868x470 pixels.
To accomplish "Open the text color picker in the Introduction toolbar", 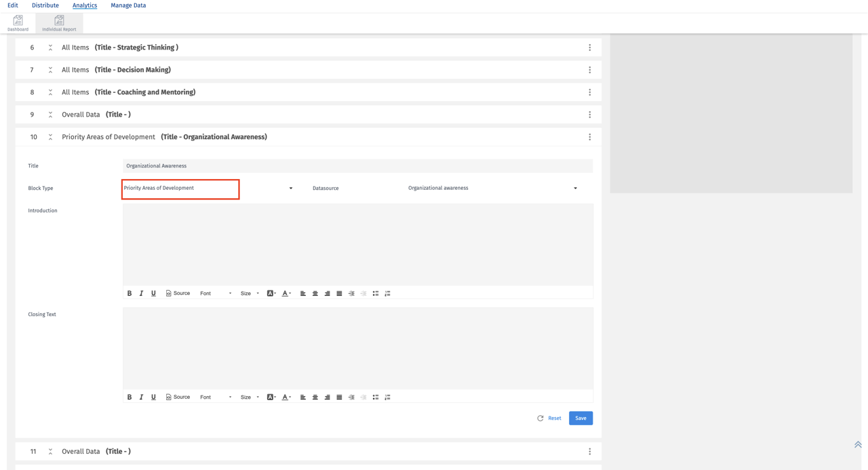I will pyautogui.click(x=285, y=293).
